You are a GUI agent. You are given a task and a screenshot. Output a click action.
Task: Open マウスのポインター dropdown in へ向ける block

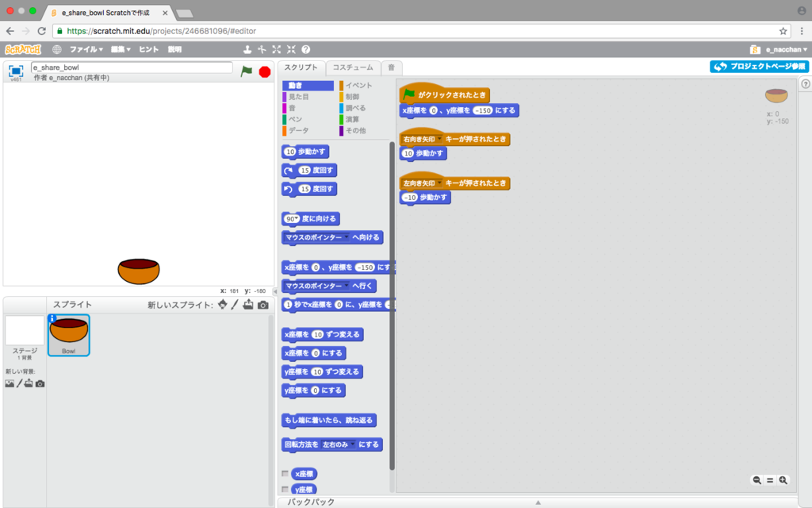pos(347,237)
